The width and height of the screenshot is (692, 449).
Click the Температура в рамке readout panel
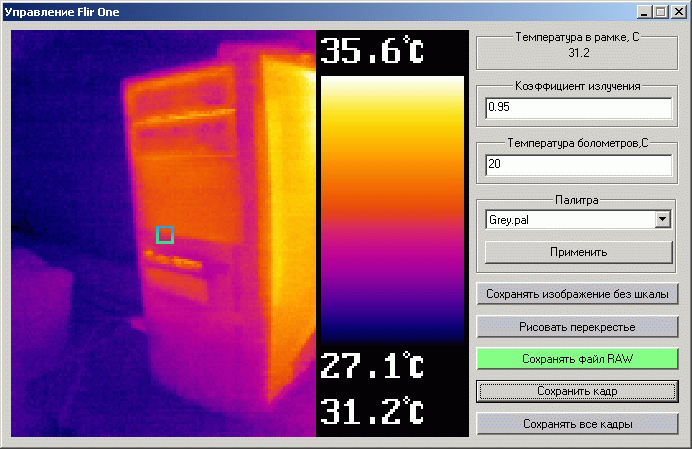tap(577, 45)
